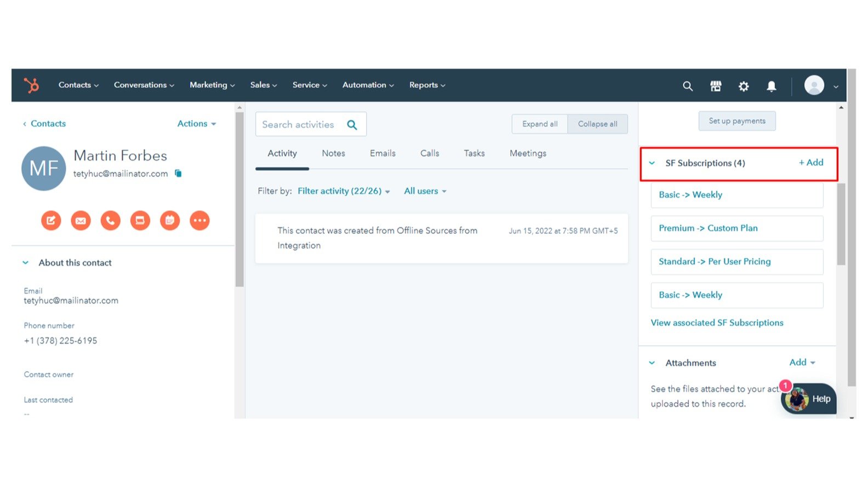Image resolution: width=868 pixels, height=488 pixels.
Task: Click the Email value tetyhuc@mailinator.com field
Action: pyautogui.click(x=71, y=301)
